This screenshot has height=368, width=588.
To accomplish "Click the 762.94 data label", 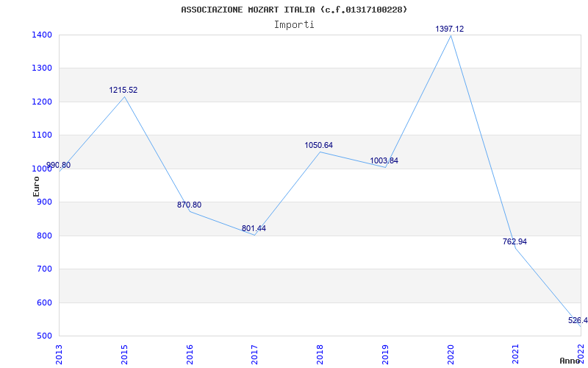I will pos(514,242).
